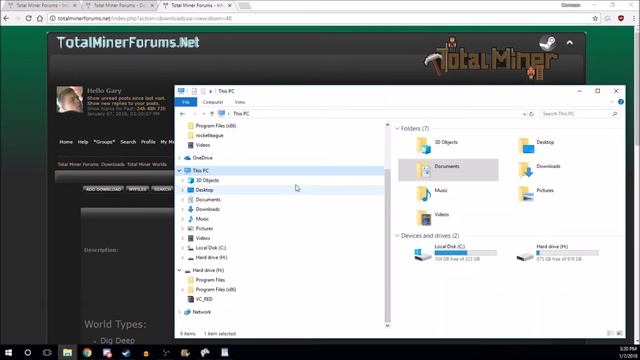Image resolution: width=640 pixels, height=360 pixels.
Task: Click the MYFILES button on forum
Action: (137, 189)
